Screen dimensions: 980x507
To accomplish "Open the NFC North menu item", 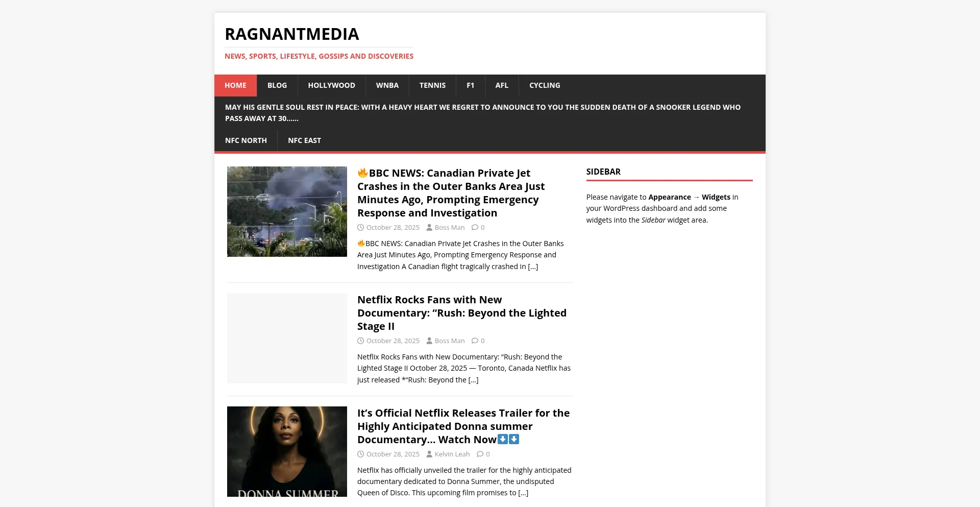I will (246, 140).
